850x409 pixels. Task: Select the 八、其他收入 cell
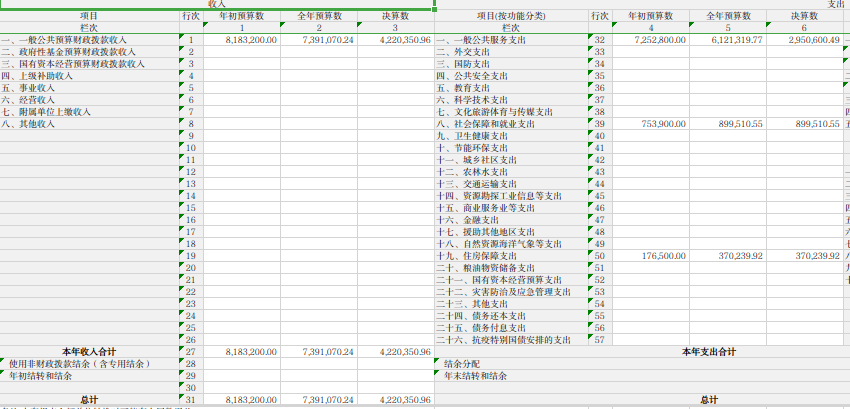tap(89, 124)
